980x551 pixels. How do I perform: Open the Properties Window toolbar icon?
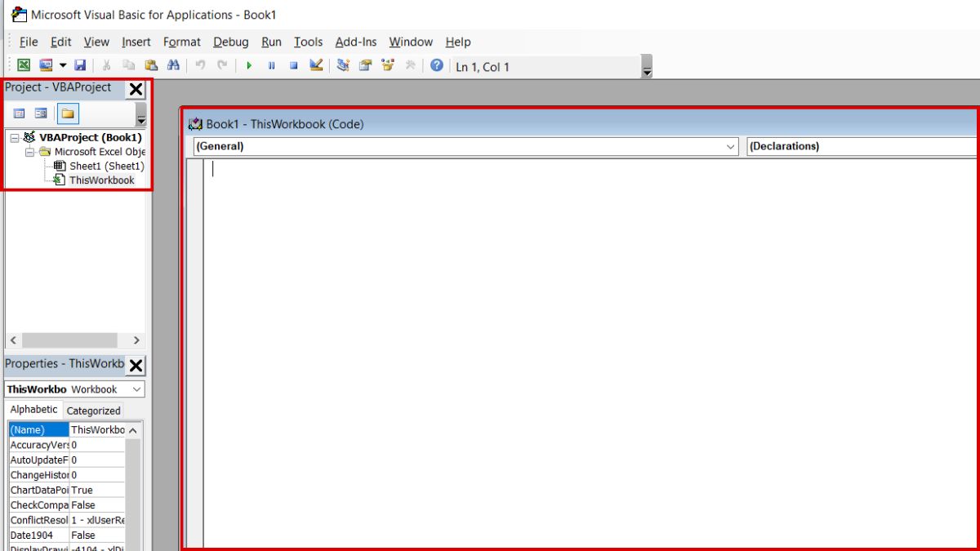365,66
